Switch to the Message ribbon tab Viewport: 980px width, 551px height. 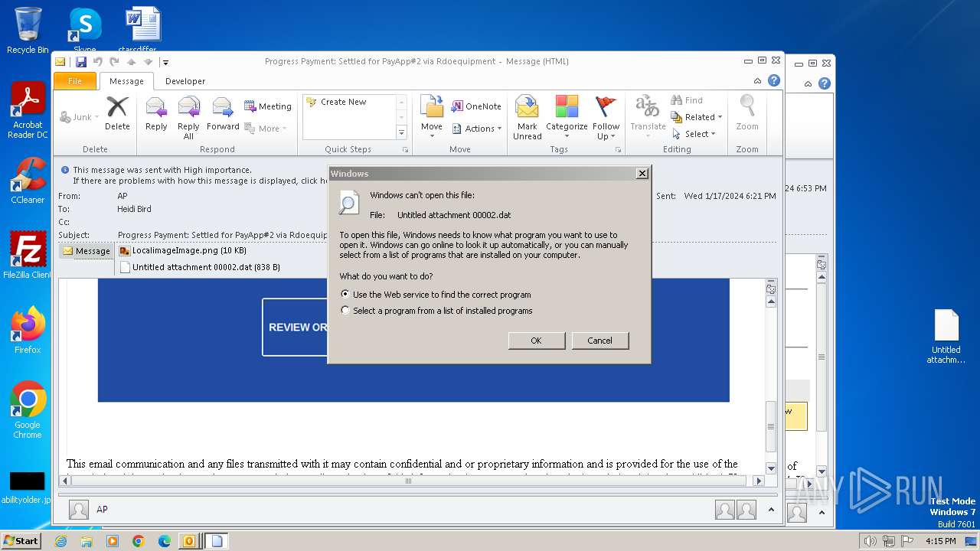(x=126, y=81)
